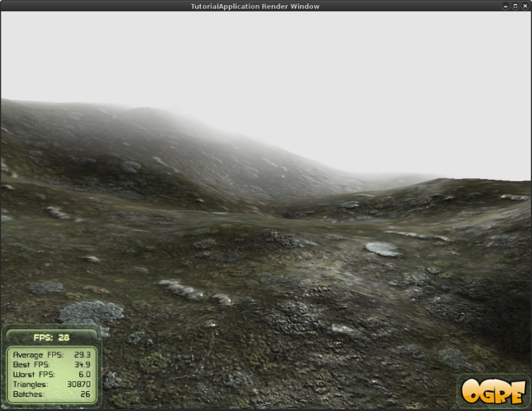Select the Best FPS row label
This screenshot has height=411, width=532.
(x=31, y=364)
